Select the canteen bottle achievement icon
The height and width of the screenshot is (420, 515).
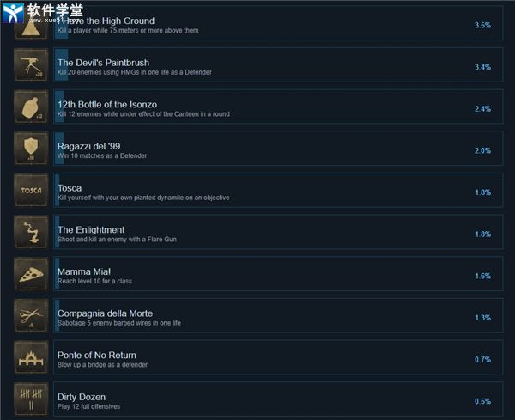31,107
